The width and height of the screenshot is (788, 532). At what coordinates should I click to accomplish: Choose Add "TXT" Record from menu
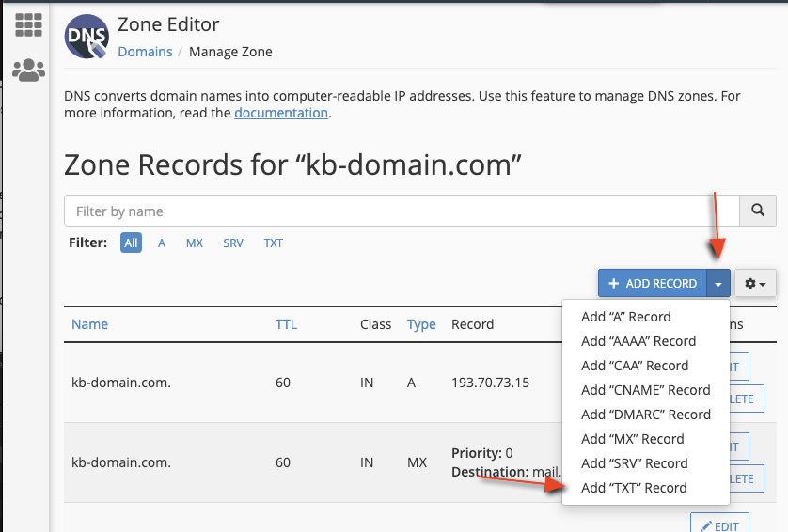[634, 488]
